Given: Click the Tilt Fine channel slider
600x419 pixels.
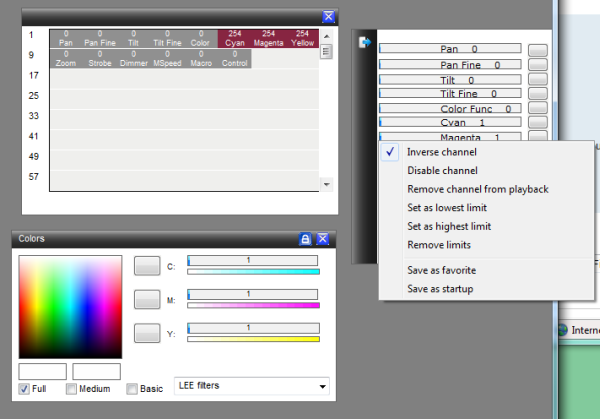Looking at the screenshot, I should tap(450, 93).
